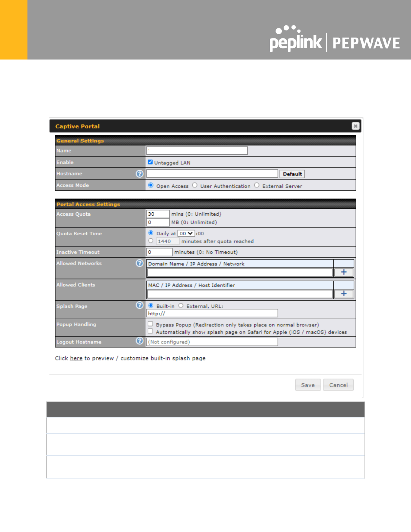The image size is (411, 532).
Task: Open help icon for Splash Page
Action: click(x=140, y=305)
